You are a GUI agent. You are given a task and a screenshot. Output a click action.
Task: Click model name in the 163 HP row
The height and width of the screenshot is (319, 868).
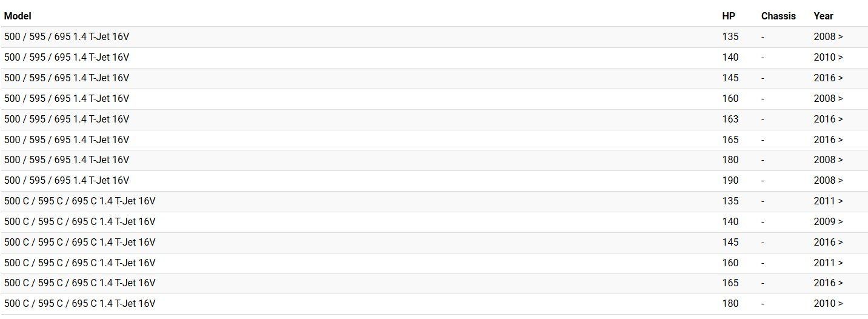coord(67,119)
